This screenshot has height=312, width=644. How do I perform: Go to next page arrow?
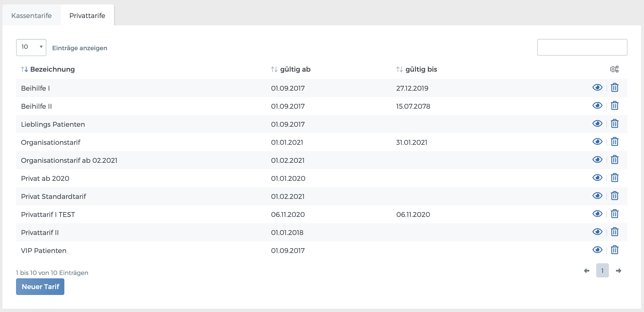click(x=618, y=271)
